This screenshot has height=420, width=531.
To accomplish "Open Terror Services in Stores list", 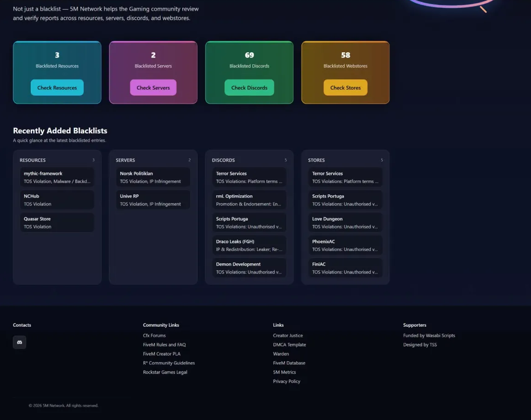I will (x=345, y=177).
